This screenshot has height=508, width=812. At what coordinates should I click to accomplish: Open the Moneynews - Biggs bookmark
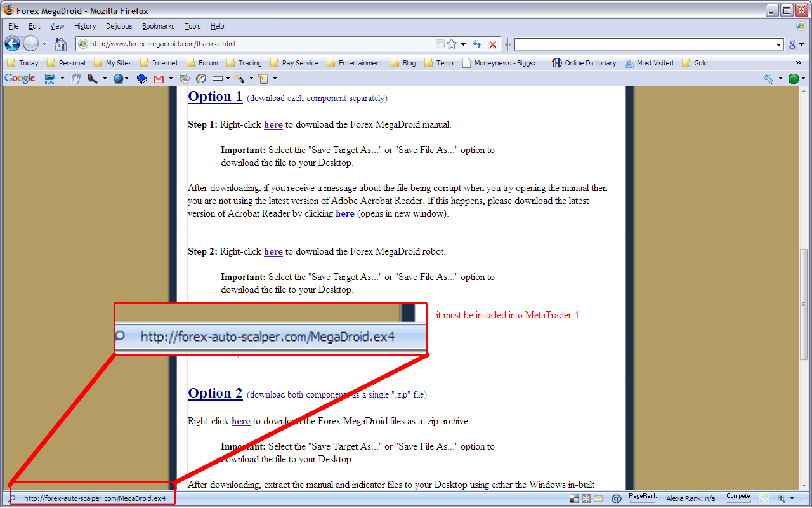click(503, 63)
